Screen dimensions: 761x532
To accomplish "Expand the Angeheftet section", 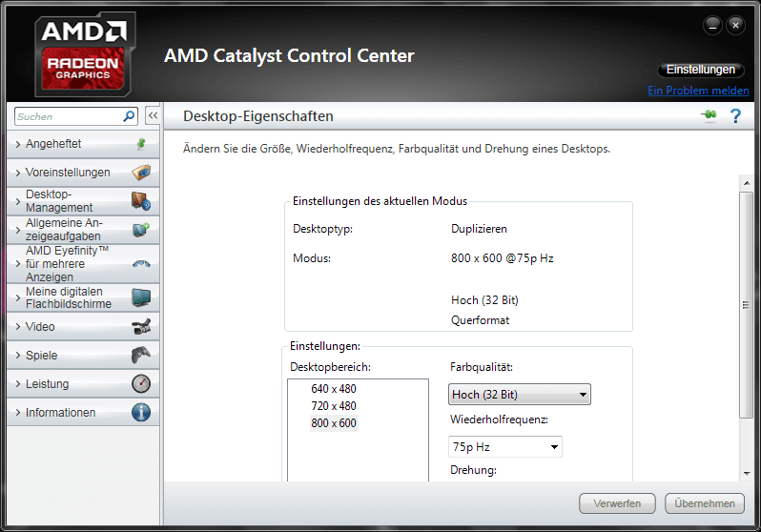I will 83,144.
